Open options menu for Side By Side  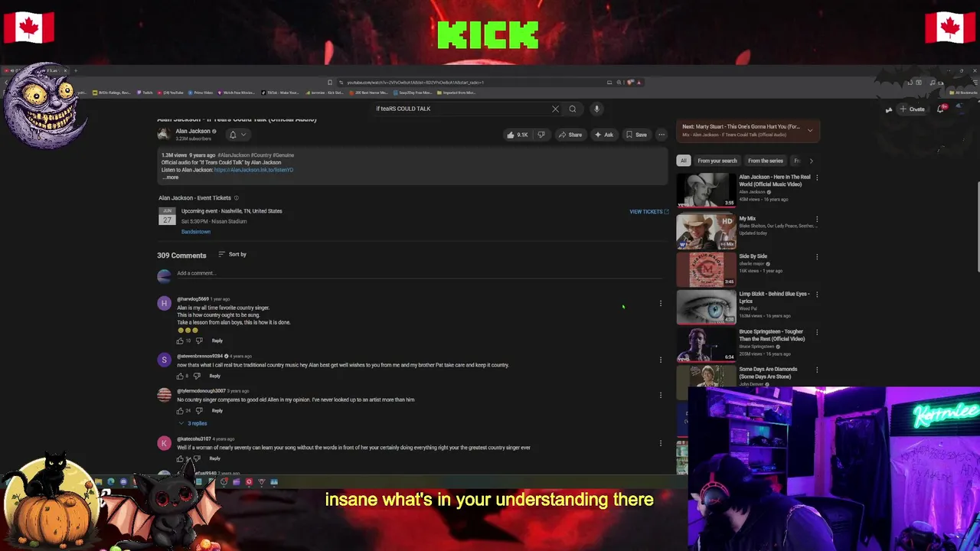[817, 256]
